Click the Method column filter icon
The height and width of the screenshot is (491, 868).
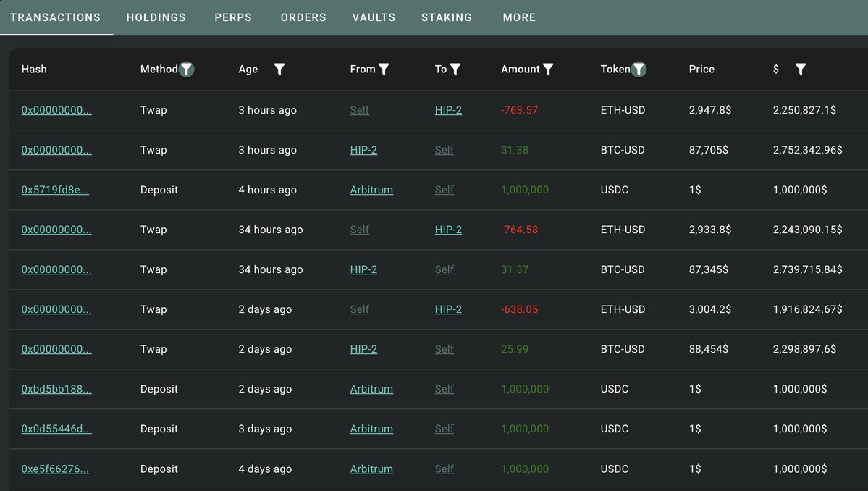[187, 70]
